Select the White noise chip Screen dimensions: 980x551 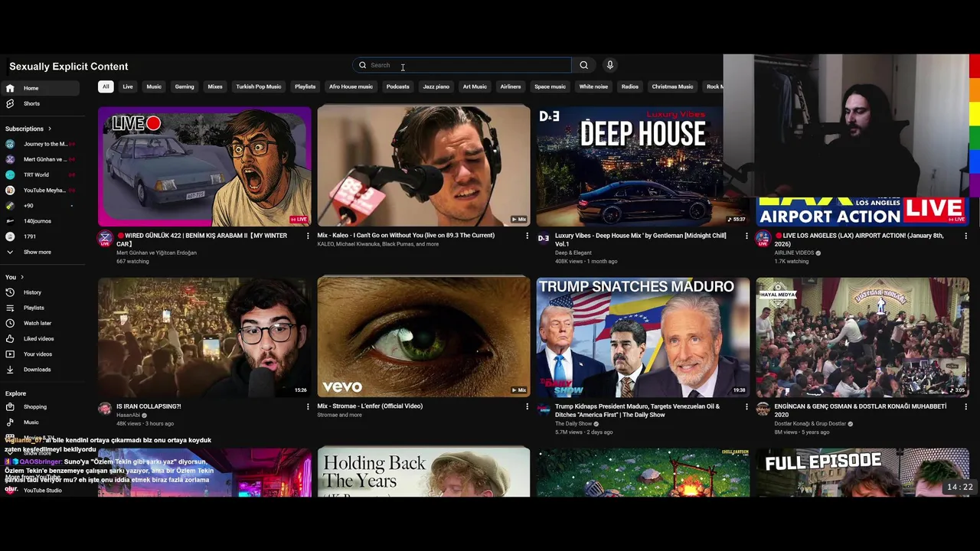[593, 86]
